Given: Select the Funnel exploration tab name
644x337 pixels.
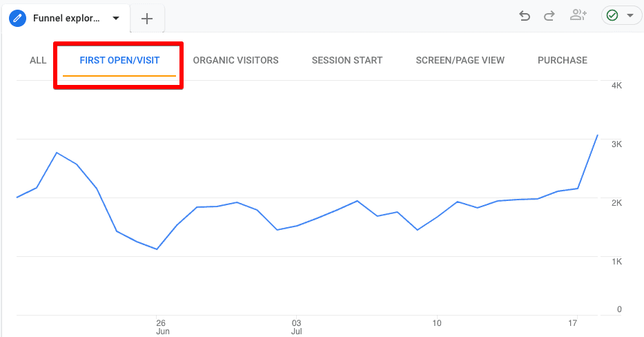Looking at the screenshot, I should tap(66, 18).
